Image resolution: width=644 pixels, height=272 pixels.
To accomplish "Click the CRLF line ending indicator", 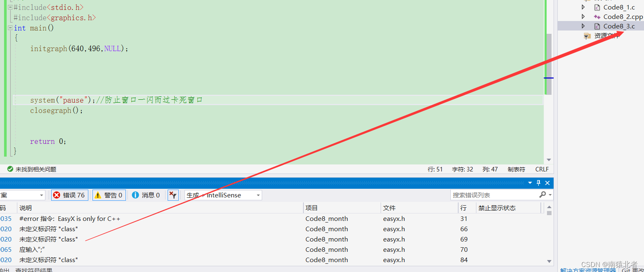I will (x=542, y=169).
